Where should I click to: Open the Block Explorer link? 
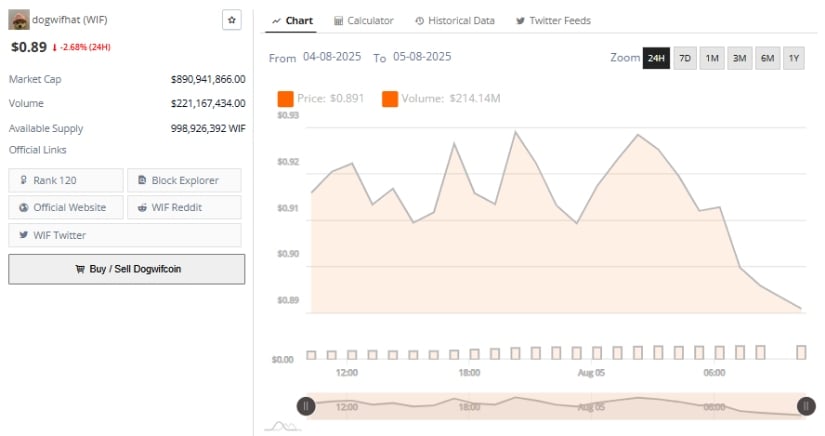184,180
